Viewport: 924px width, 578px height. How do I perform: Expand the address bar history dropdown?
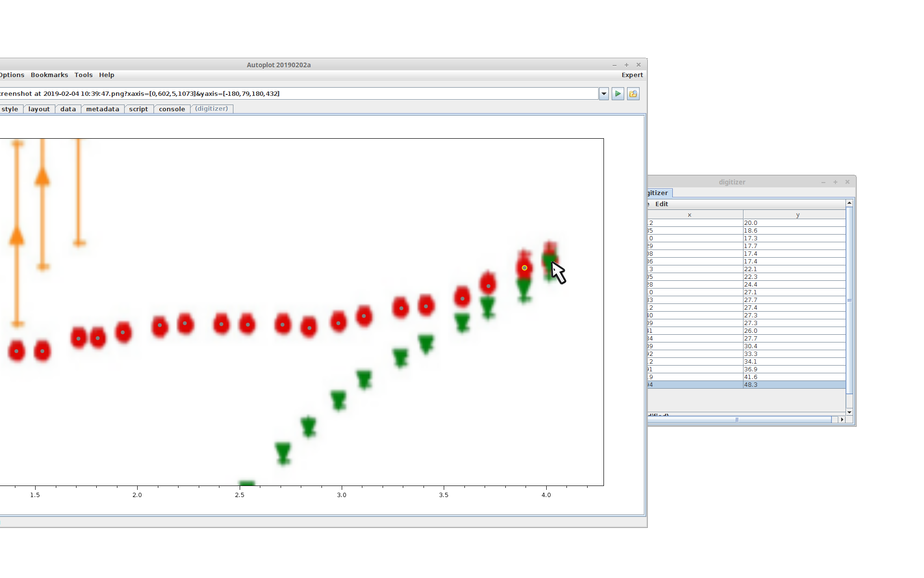click(604, 94)
